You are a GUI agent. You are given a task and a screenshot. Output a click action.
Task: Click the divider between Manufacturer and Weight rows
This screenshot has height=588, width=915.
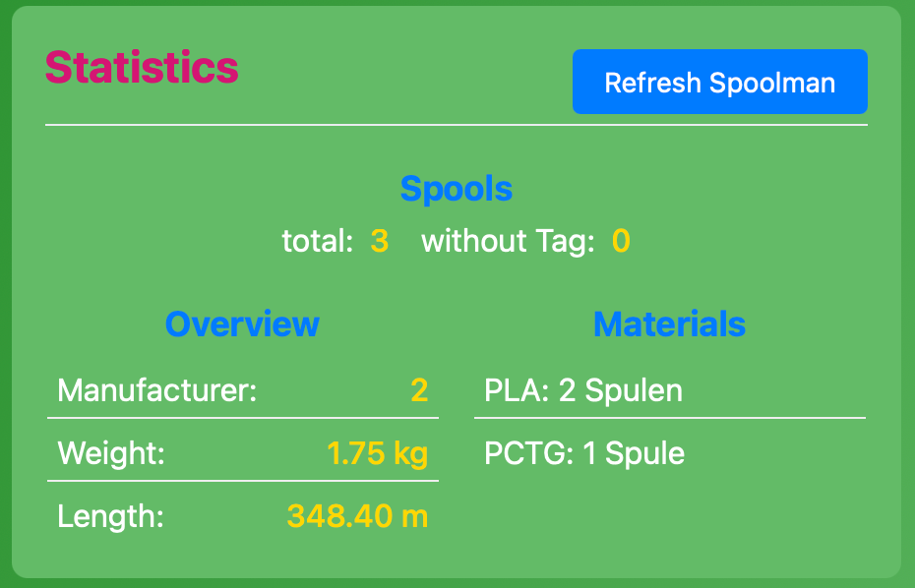243,418
